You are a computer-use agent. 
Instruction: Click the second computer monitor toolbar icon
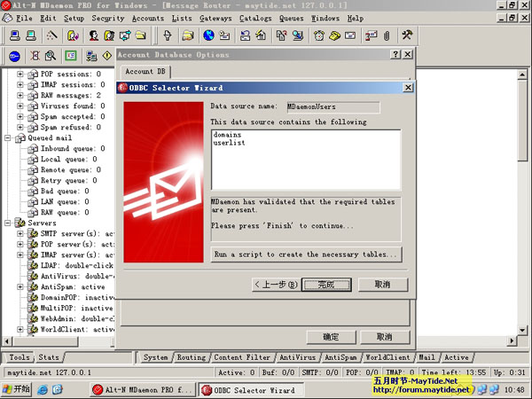pos(31,35)
